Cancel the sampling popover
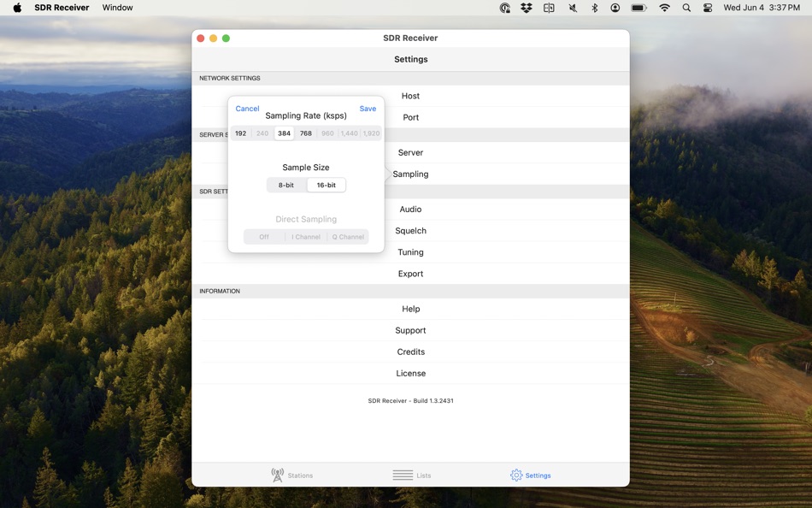This screenshot has width=812, height=508. pos(247,109)
